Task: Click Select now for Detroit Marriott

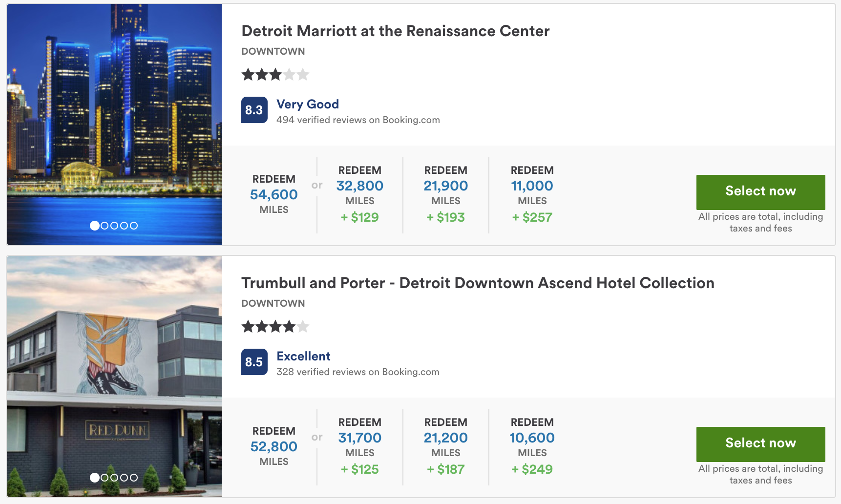Action: [760, 192]
